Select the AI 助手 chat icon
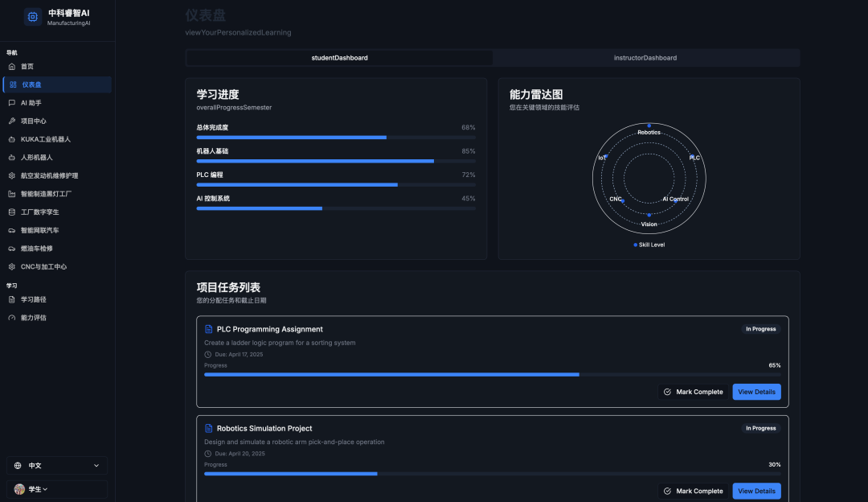The image size is (868, 502). [x=12, y=103]
